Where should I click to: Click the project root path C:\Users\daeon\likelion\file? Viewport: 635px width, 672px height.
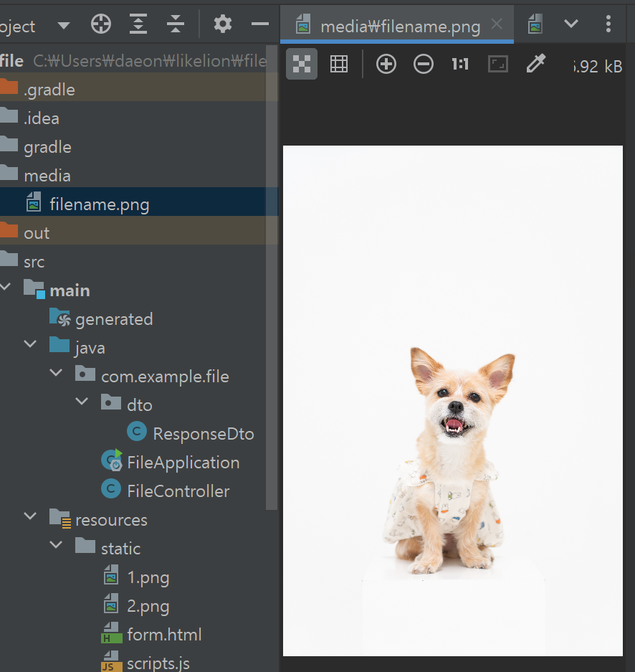point(150,61)
